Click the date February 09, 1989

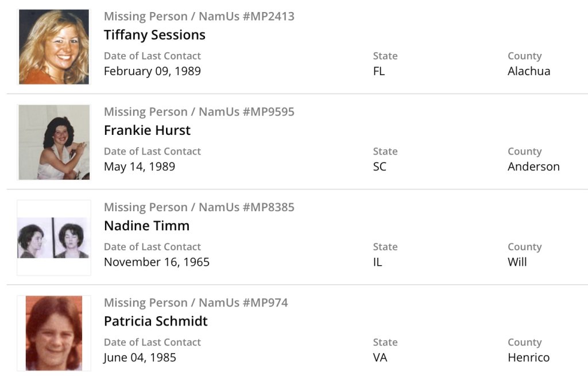click(x=152, y=71)
